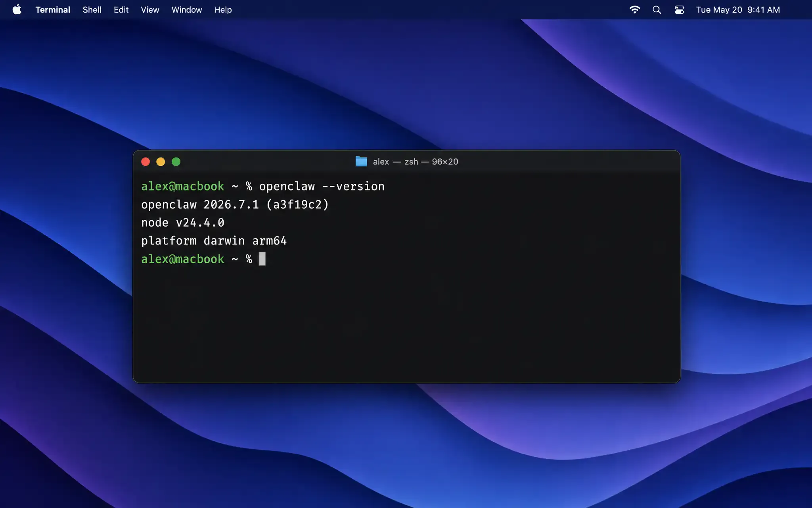Screen dimensions: 812x508
Task: Open the Terminal app menu
Action: 53,10
